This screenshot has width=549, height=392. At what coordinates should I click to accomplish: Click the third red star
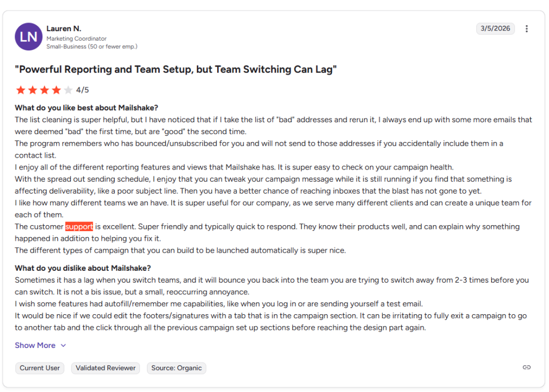click(x=44, y=90)
